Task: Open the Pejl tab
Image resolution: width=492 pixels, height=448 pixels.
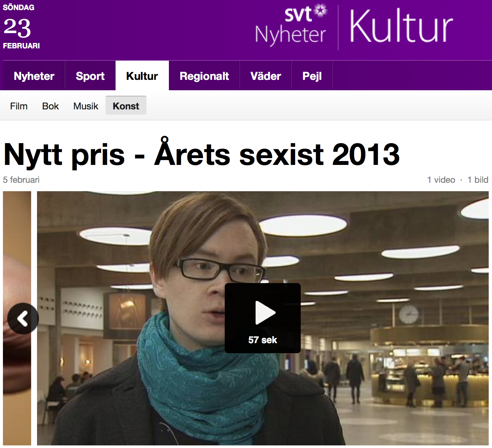Action: tap(312, 76)
